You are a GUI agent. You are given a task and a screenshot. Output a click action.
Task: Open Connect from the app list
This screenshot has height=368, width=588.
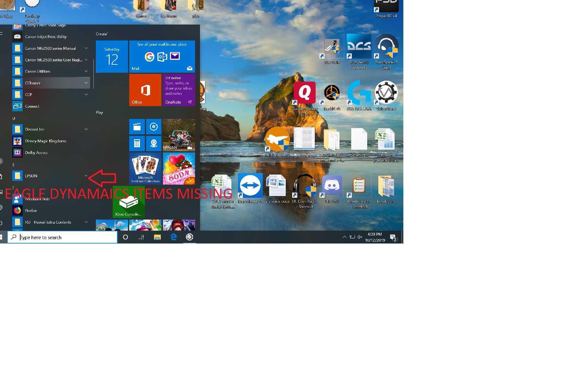pos(51,106)
